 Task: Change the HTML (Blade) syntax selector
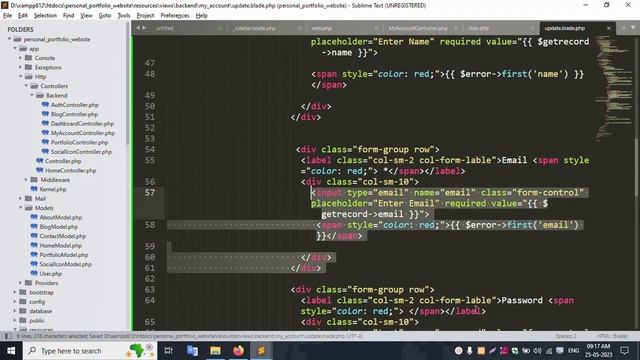612,336
